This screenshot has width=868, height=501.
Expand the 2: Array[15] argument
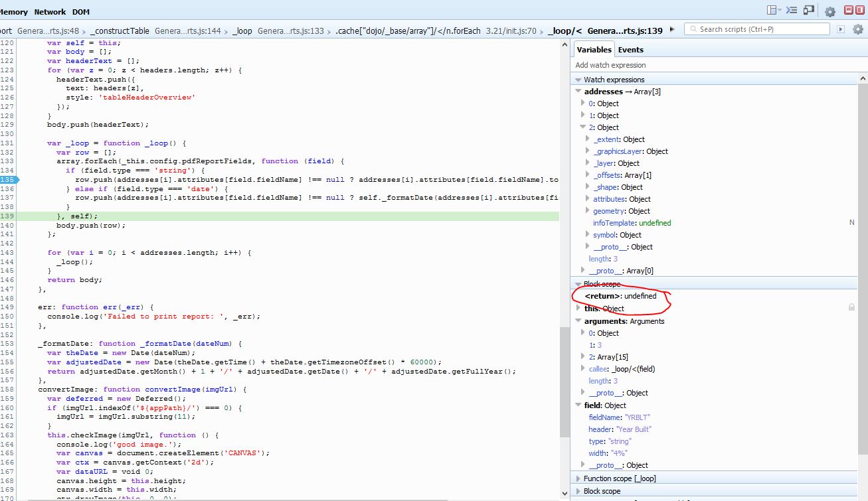(584, 357)
